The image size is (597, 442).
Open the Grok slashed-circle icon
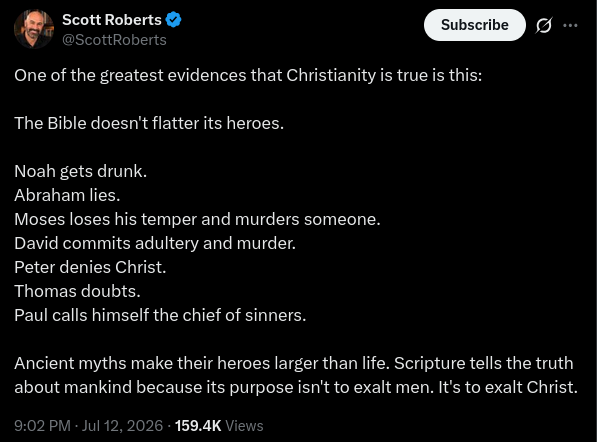click(x=543, y=25)
